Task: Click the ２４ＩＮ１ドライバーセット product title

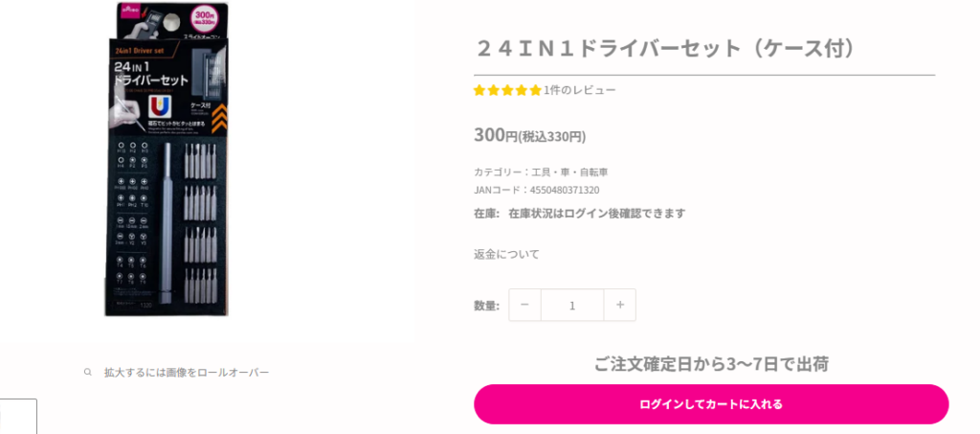Action: tap(669, 48)
